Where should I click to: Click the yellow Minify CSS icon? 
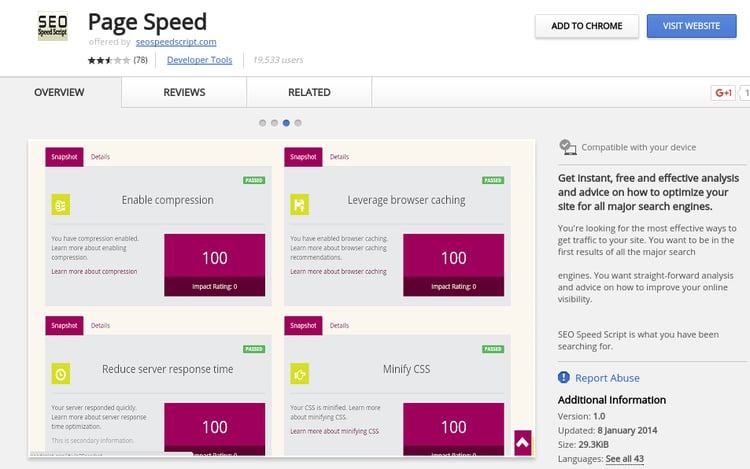click(299, 374)
